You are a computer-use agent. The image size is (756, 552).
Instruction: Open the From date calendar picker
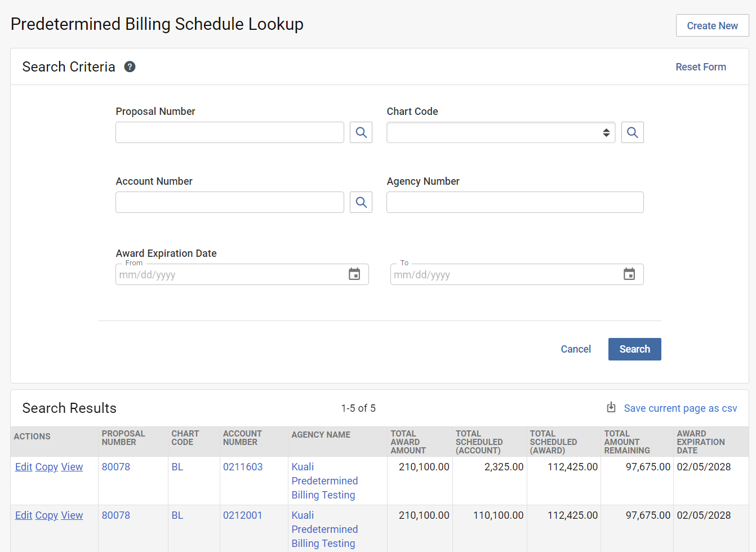(354, 274)
